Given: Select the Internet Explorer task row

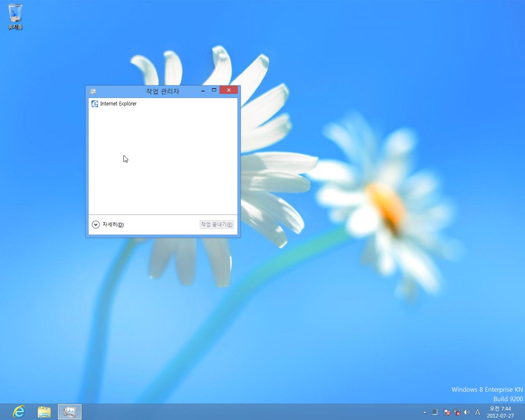Looking at the screenshot, I should coord(163,104).
